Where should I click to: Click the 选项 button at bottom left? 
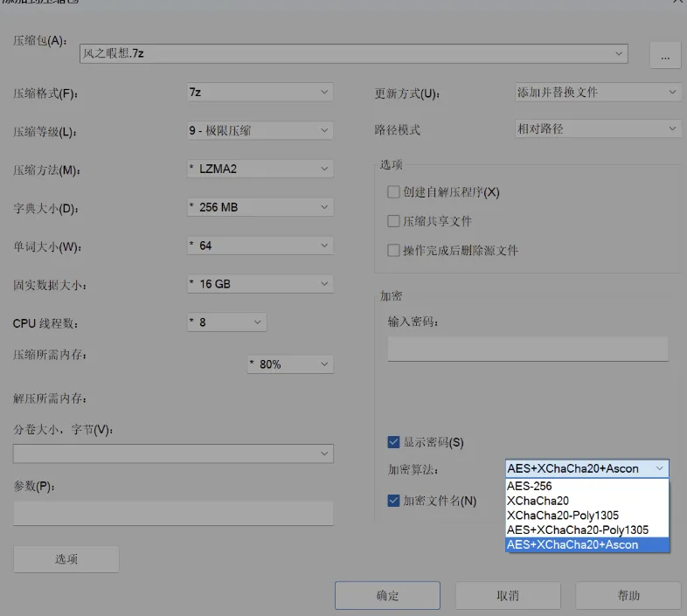[x=66, y=559]
